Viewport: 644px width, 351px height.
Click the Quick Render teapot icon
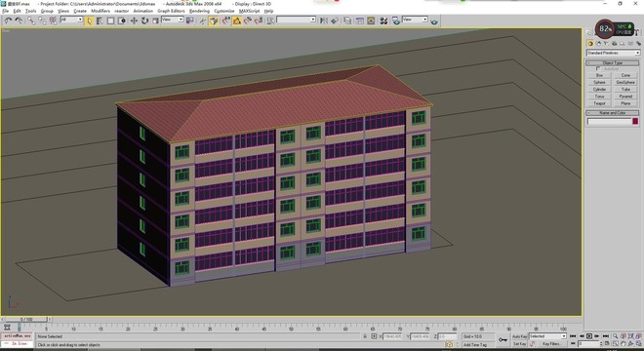[434, 20]
